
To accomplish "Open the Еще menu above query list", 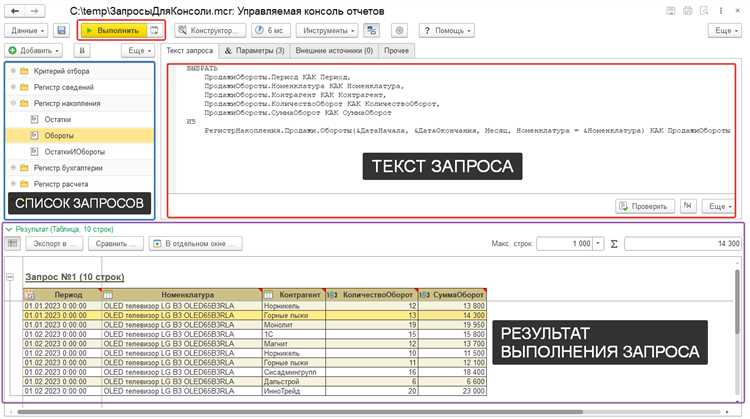I will point(138,50).
